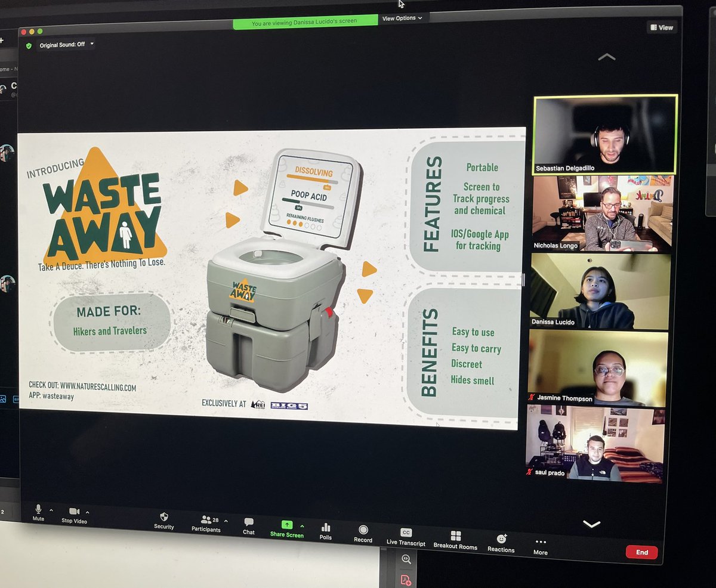Open Reactions smiley menu

point(501,543)
